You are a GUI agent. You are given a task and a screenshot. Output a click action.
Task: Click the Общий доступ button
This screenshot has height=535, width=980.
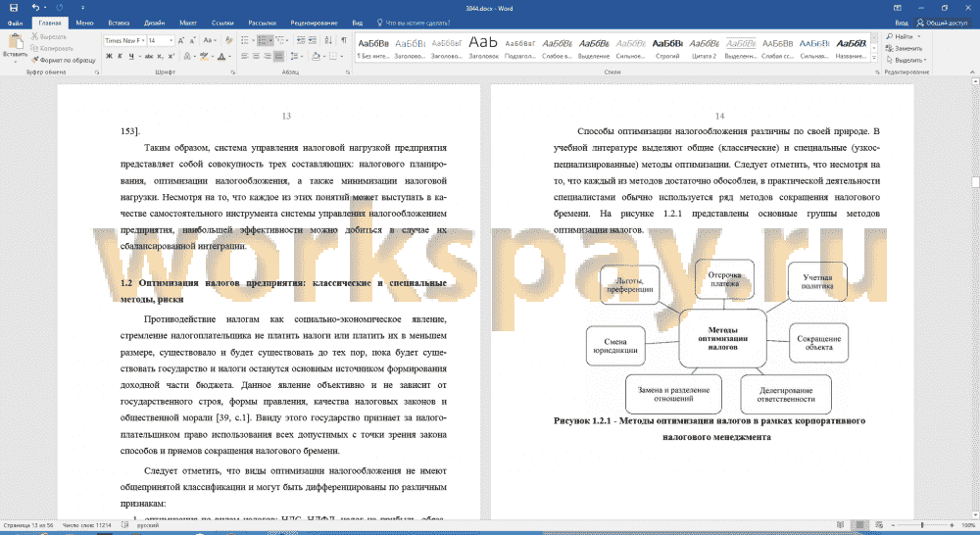(x=942, y=23)
